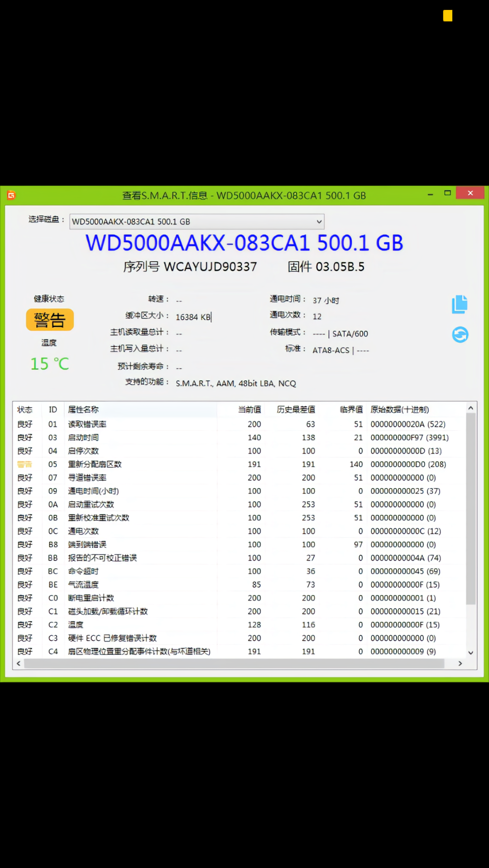This screenshot has height=868, width=489.
Task: Select the row with ID B8
Action: click(239, 544)
